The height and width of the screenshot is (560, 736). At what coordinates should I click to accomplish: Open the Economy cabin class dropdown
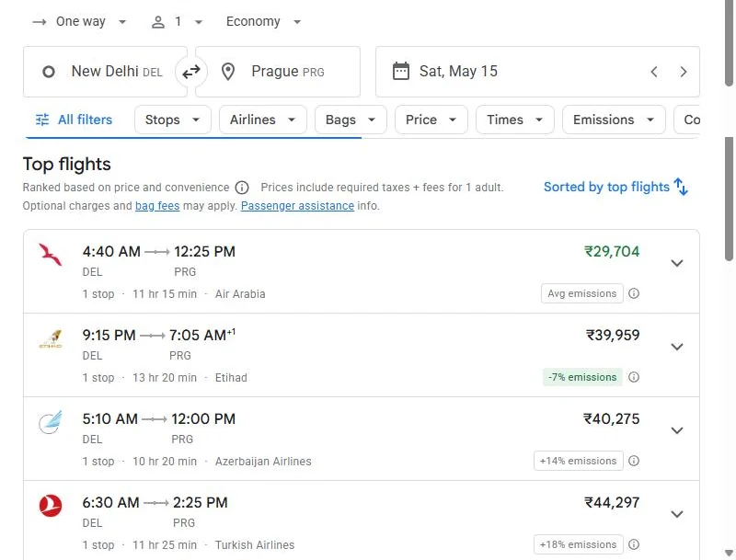(263, 21)
